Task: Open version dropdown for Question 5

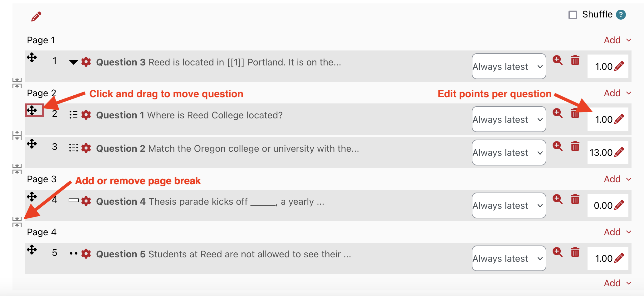Action: (x=509, y=258)
